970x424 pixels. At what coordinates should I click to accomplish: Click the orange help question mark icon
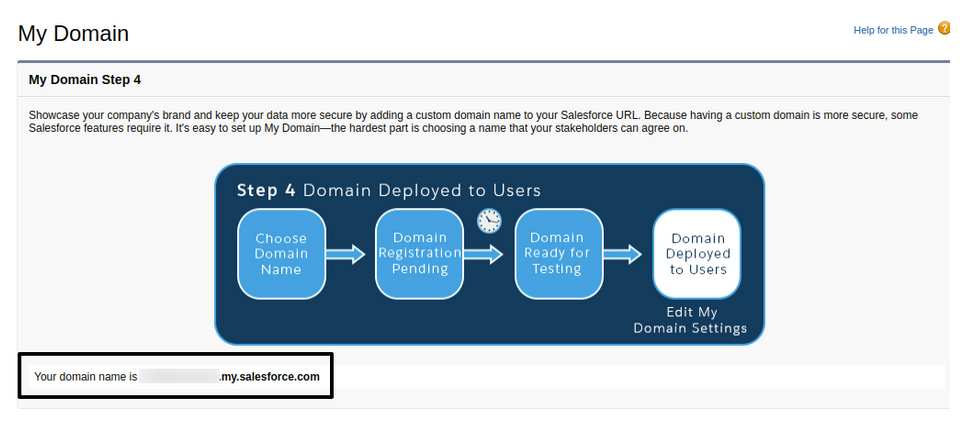click(944, 29)
